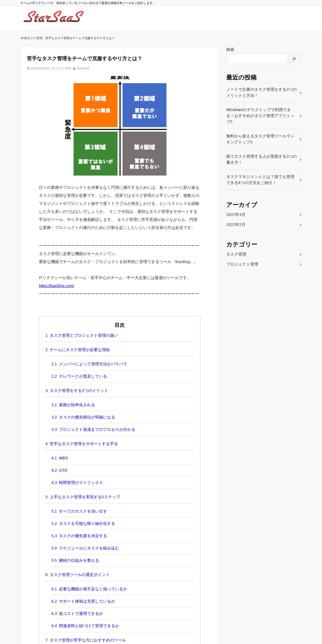The width and height of the screenshot is (322, 644).
Task: Click chevron next to 2022年2月
Action: (300, 225)
